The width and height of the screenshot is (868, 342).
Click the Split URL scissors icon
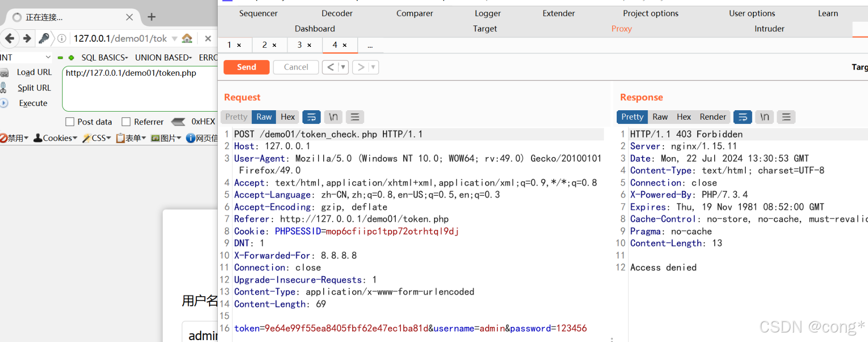(3, 88)
